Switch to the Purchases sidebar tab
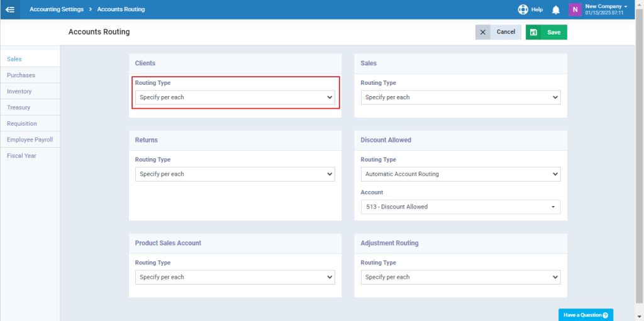Screen dimensions: 644x321 coord(30,75)
